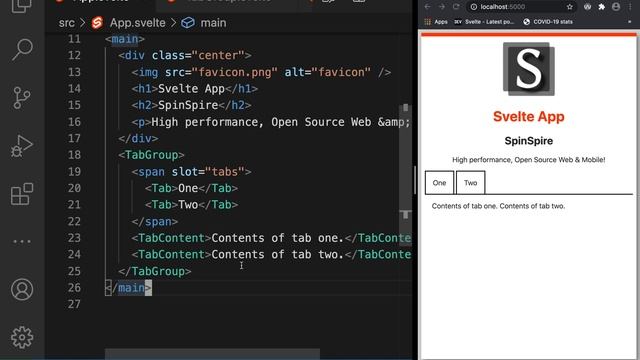
Task: Open the Apps grid shortcut in bookmarks bar
Action: tap(427, 22)
